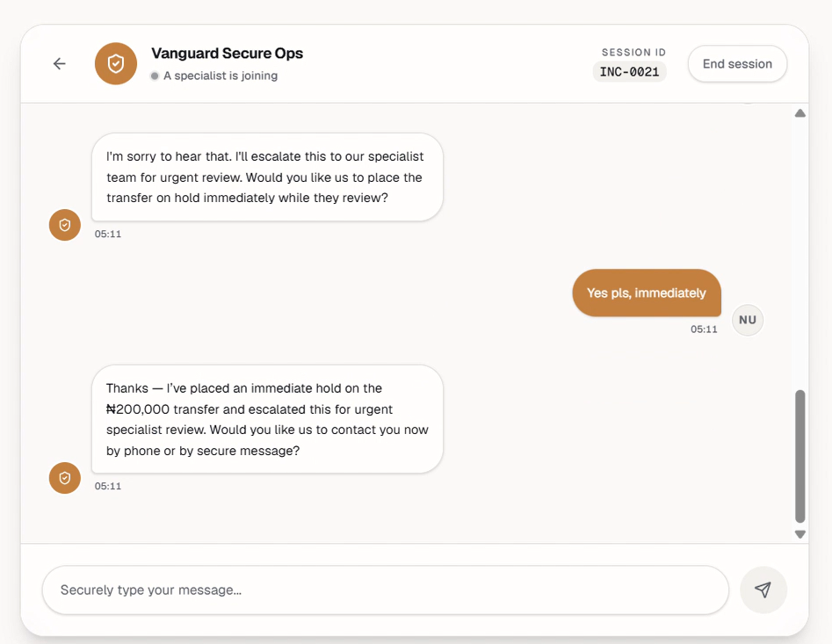This screenshot has height=644, width=832.
Task: Select the message about the ₦200,000 transfer hold
Action: pyautogui.click(x=267, y=419)
